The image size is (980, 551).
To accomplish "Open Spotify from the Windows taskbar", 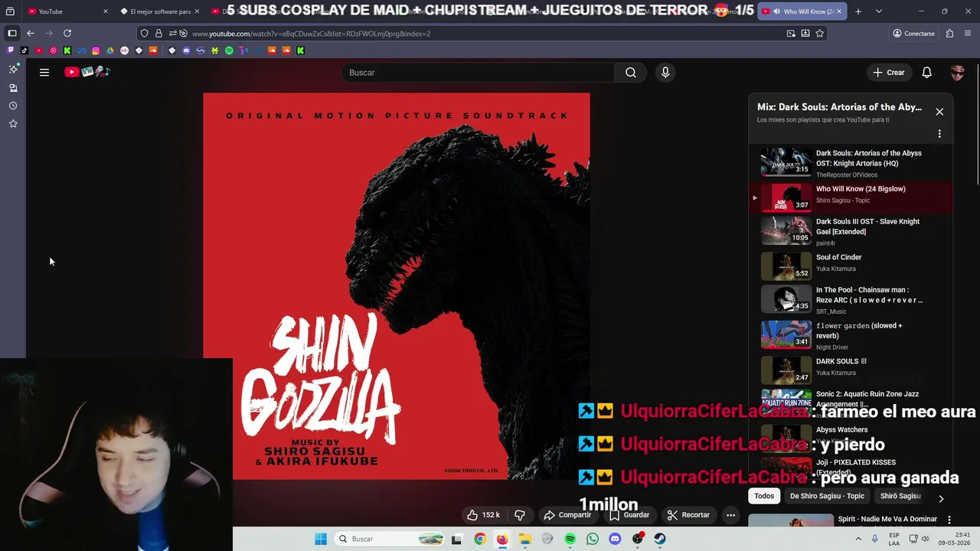I will (x=570, y=539).
